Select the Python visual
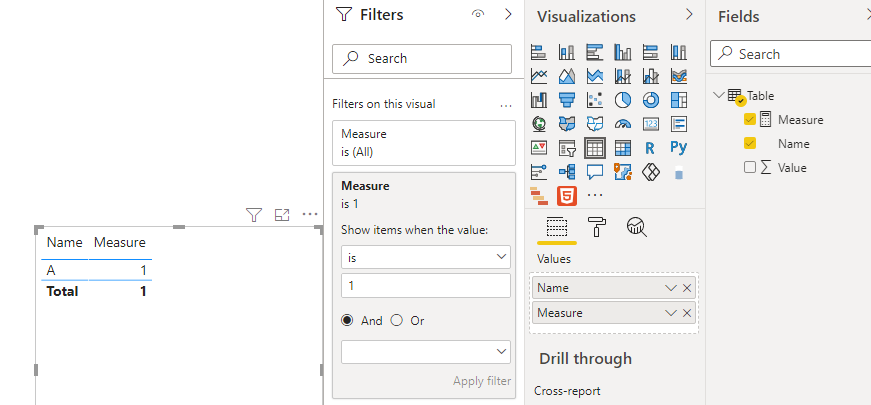 point(679,148)
